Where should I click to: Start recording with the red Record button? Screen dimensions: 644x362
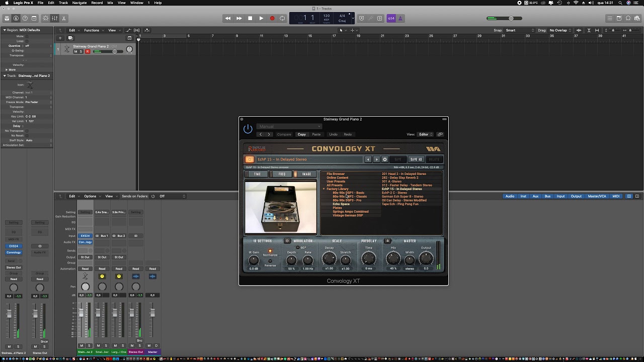pos(272,19)
